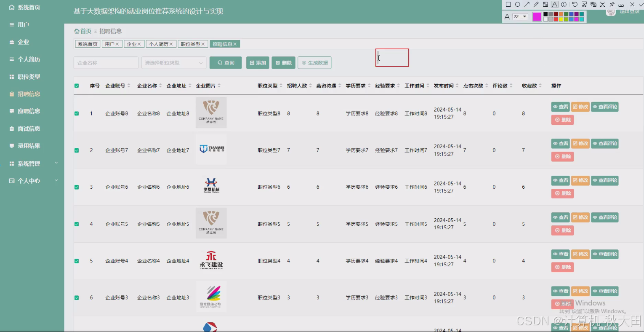
Task: Click the scissors icon in capture toolbar
Action: click(x=584, y=4)
